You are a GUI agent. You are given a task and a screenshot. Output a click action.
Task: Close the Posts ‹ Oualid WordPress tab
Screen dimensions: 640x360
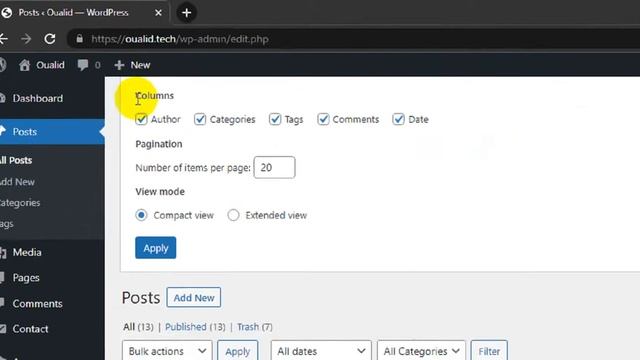(x=158, y=13)
